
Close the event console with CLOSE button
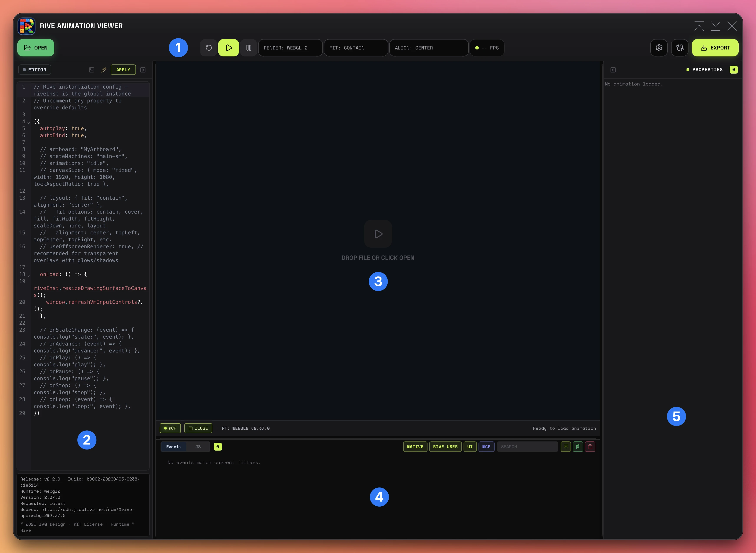(198, 428)
